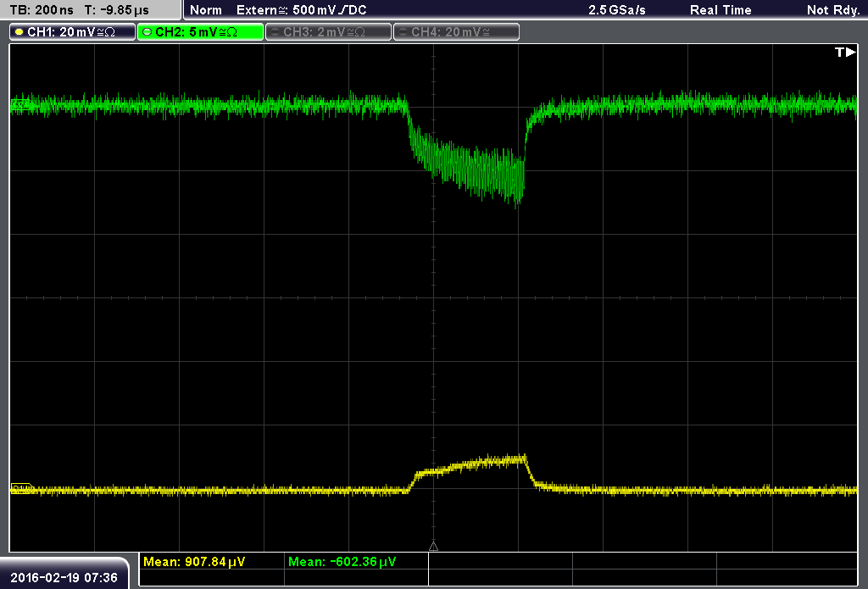This screenshot has width=868, height=589.
Task: Open the 2.5 GSa/s sample rate setting
Action: (x=617, y=10)
